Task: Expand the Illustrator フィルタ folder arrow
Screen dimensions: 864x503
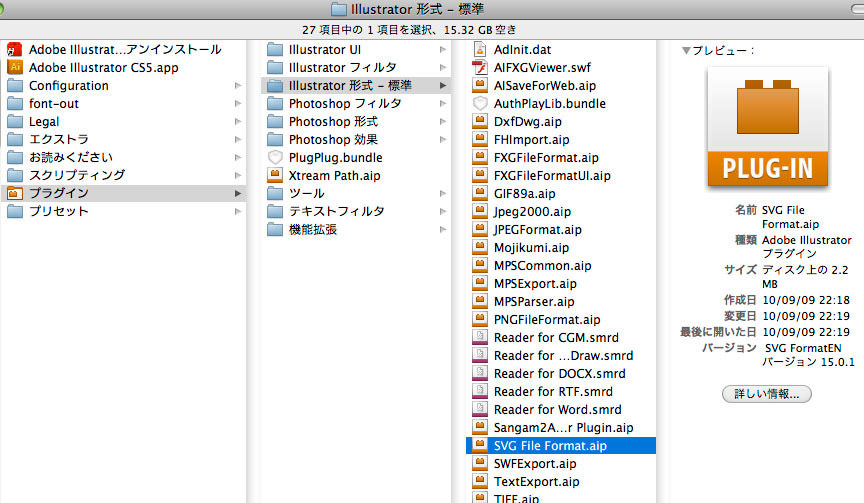Action: click(442, 68)
